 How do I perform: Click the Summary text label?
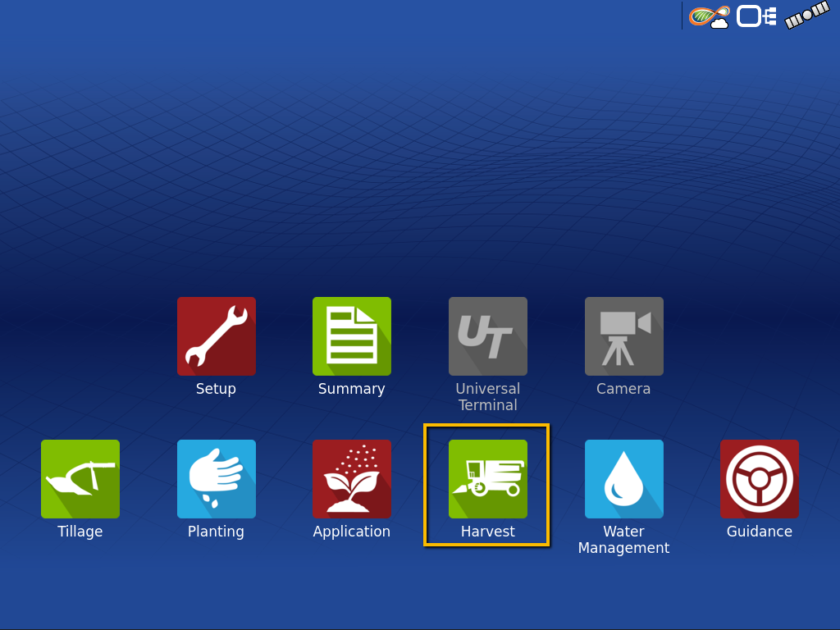point(351,389)
